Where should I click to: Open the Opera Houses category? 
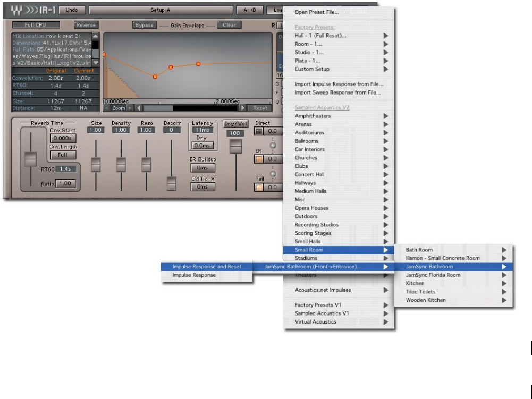click(x=339, y=208)
